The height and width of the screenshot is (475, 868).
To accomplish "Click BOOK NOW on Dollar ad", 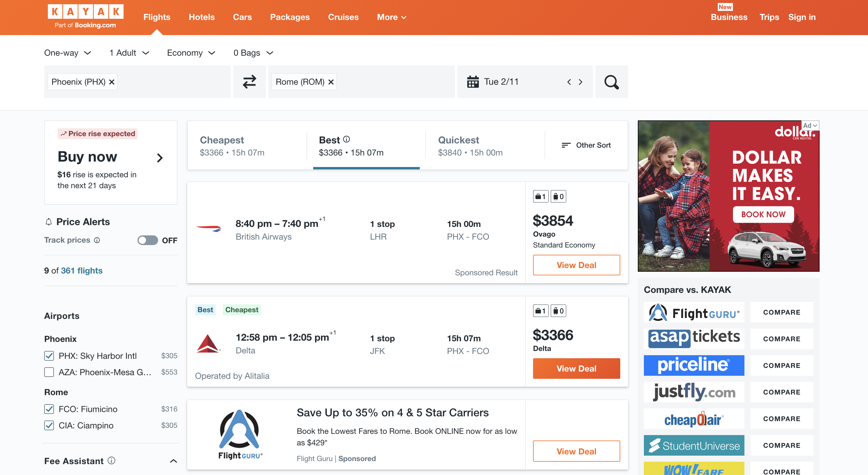I will (763, 215).
